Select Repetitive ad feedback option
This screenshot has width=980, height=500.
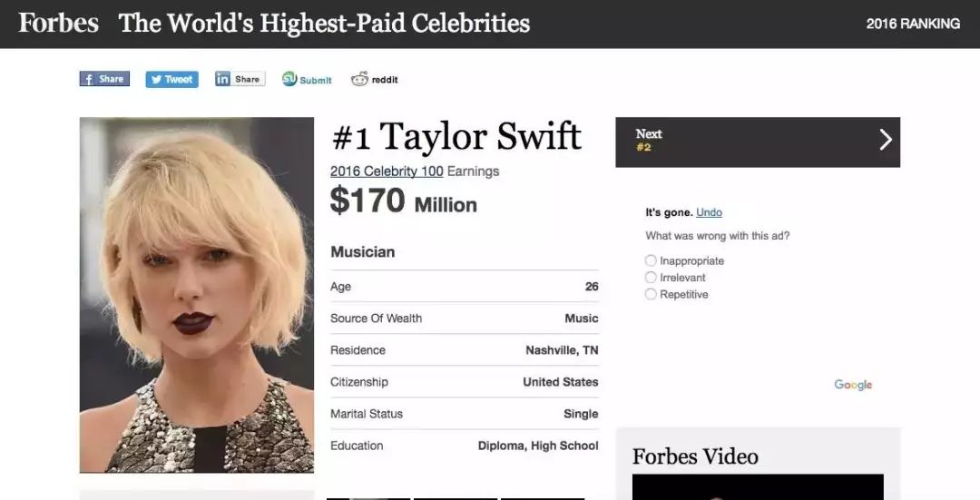(x=651, y=294)
